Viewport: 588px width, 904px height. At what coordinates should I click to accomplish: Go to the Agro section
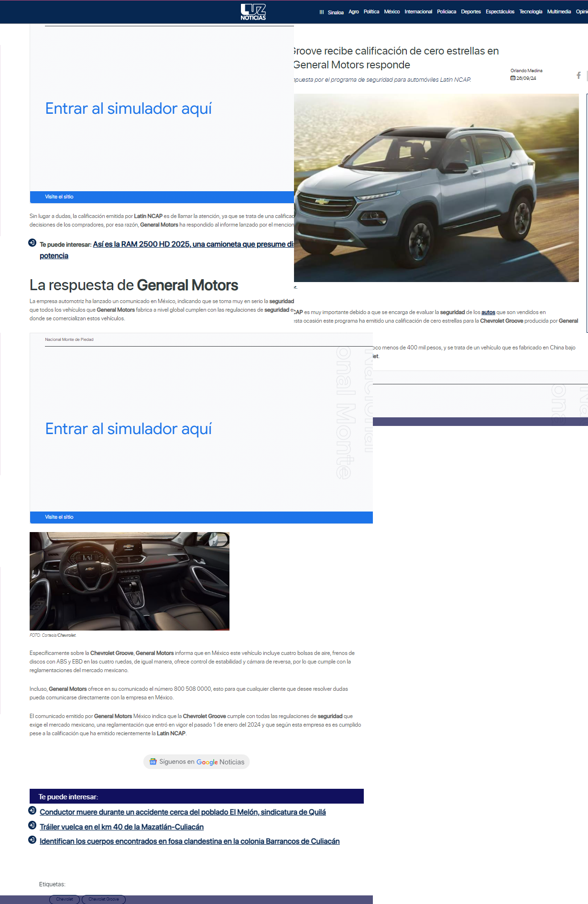pyautogui.click(x=354, y=12)
